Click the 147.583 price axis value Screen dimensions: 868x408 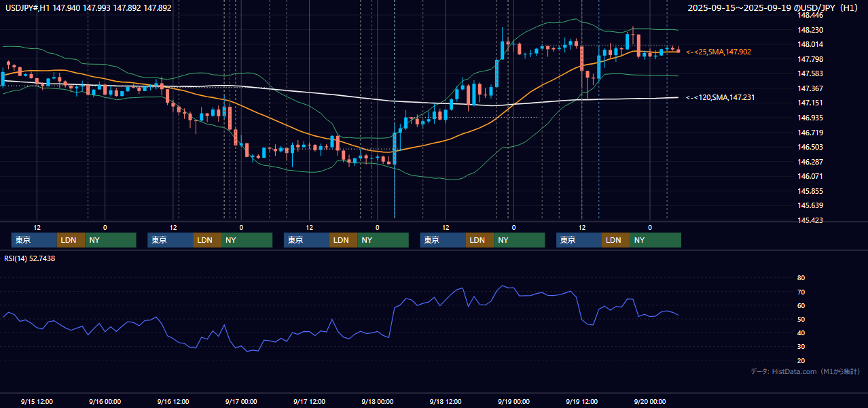(x=810, y=73)
